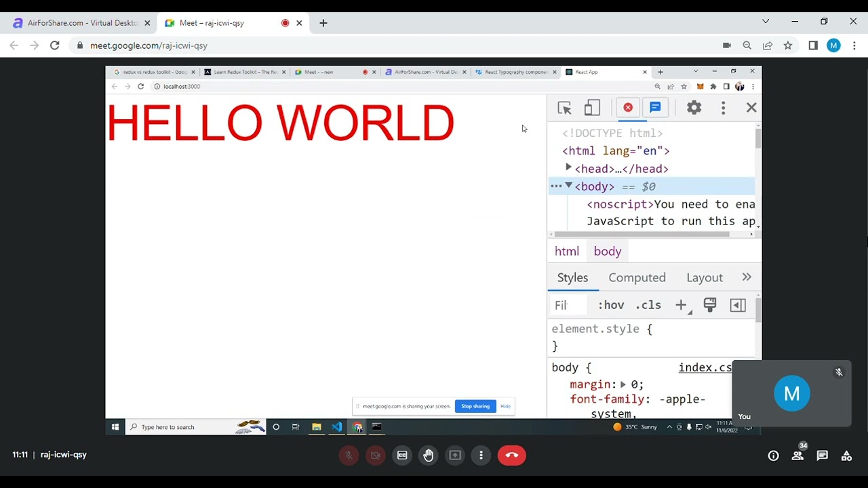868x488 pixels.
Task: Switch to the Styles tab
Action: [x=573, y=278]
